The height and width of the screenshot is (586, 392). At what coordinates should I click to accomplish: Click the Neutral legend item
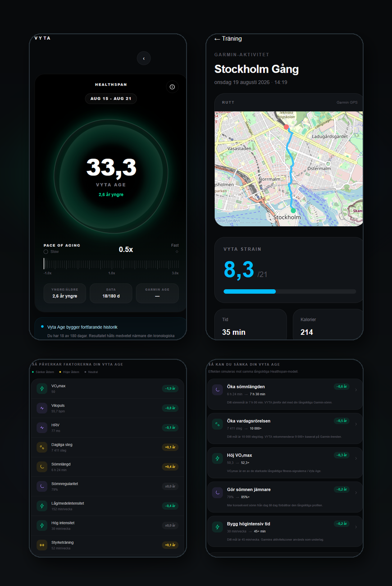91,372
